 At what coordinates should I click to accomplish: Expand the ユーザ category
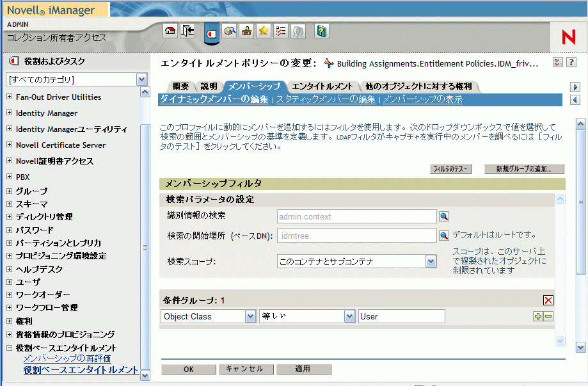click(x=10, y=282)
